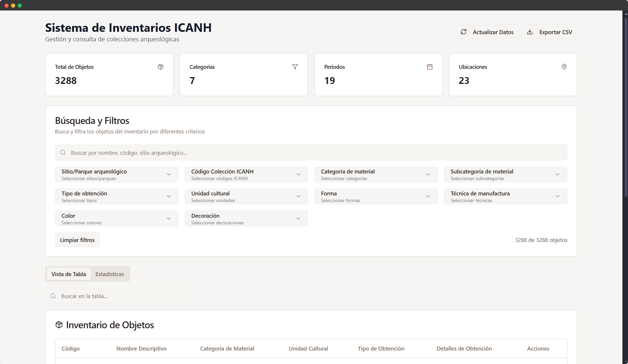
Task: Click the location pin icon on Ubicaciones card
Action: [564, 67]
